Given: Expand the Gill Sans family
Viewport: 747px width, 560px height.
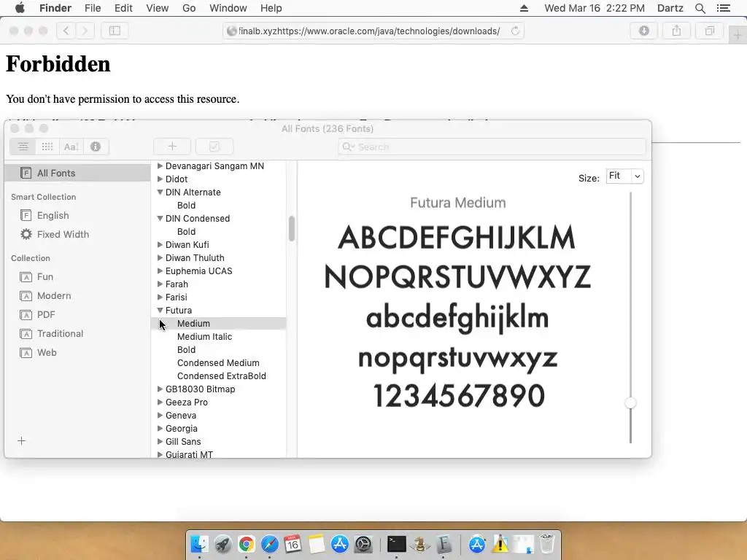Looking at the screenshot, I should click(160, 441).
